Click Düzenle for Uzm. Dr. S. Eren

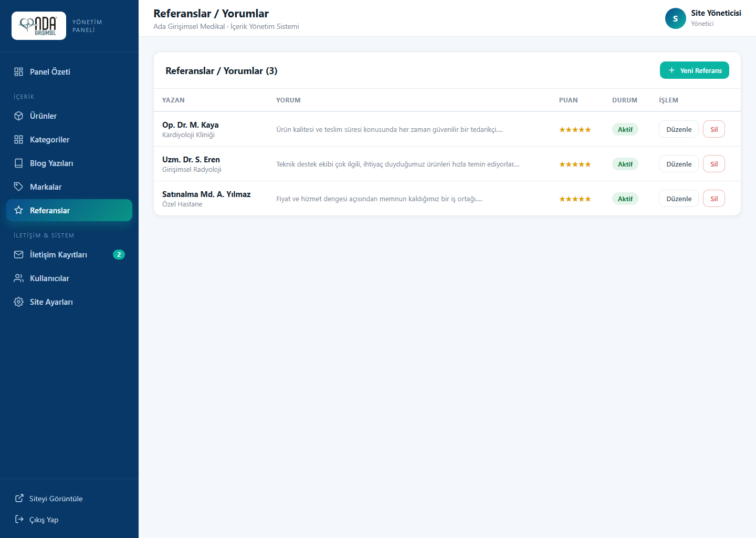click(679, 164)
